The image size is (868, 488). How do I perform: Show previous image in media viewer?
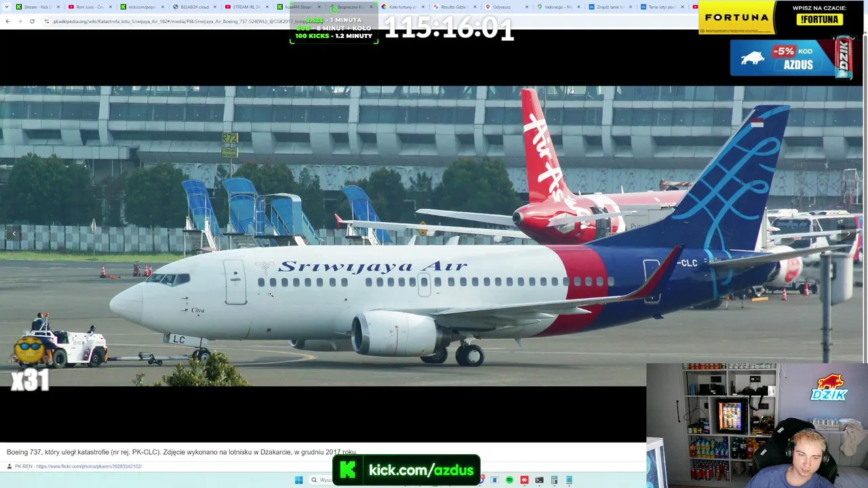click(14, 234)
